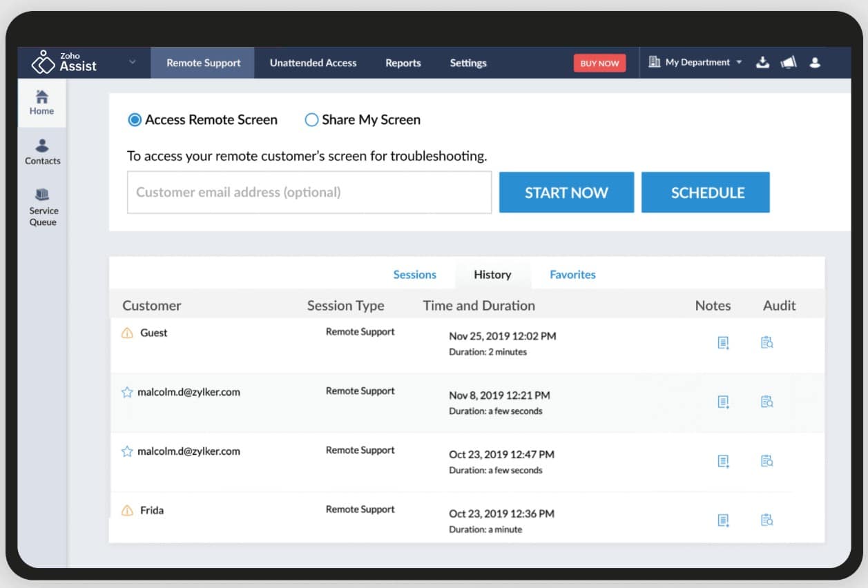Click the SCHEDULE button
This screenshot has width=868, height=588.
tap(705, 193)
